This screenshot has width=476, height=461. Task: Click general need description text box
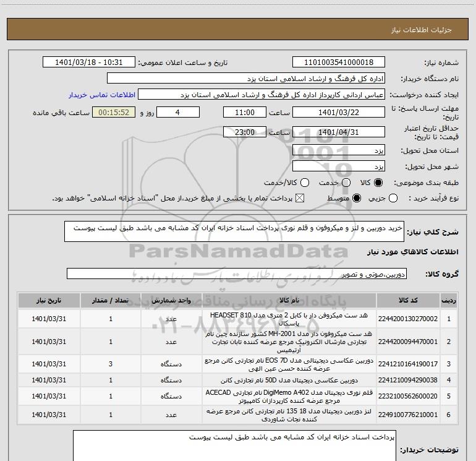(x=234, y=231)
